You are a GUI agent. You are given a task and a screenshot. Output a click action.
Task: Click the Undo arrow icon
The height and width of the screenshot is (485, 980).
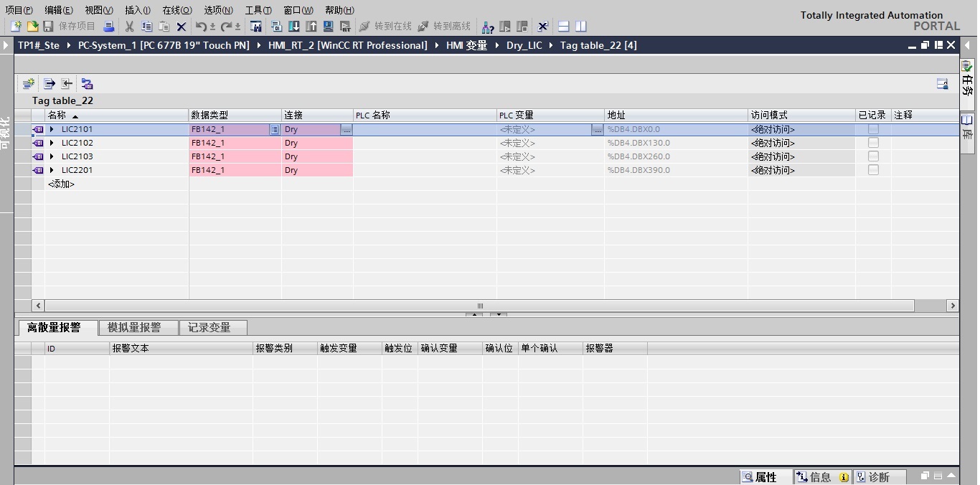click(202, 27)
